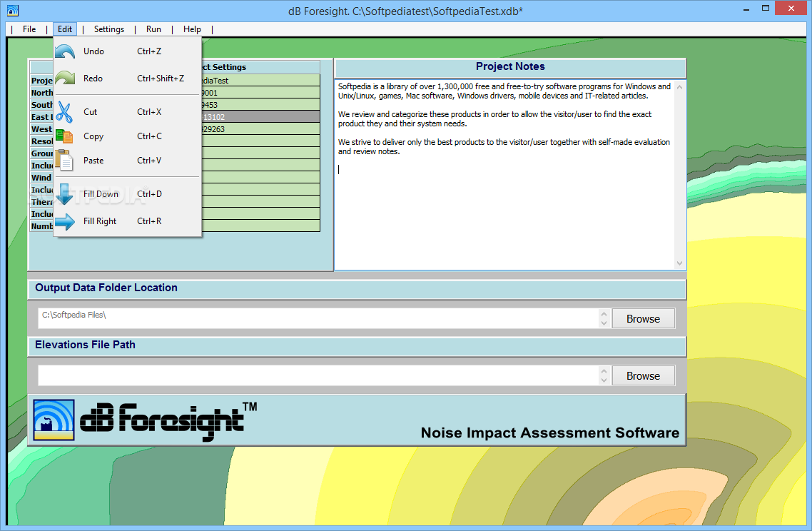This screenshot has width=812, height=531.
Task: Select Copy in the Edit menu
Action: tap(128, 136)
